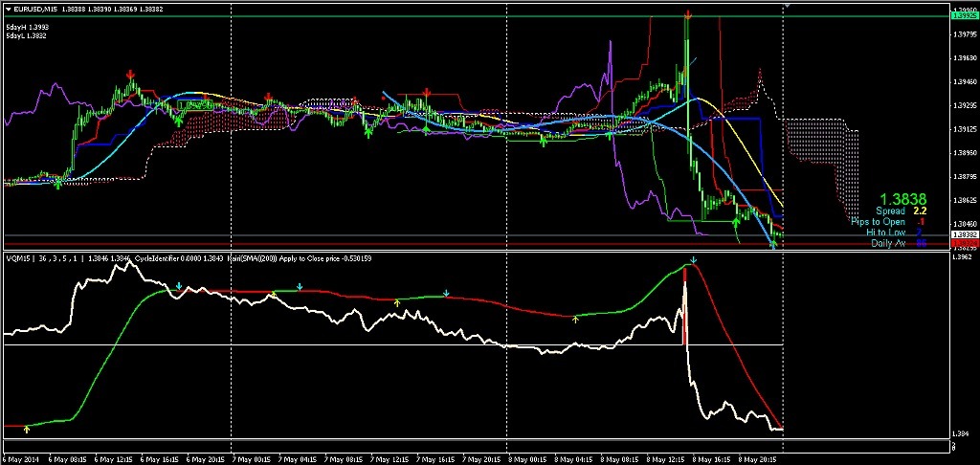Click the 6 May 2014 date on the time axis
Viewport: 980px width, 465px height.
[19, 458]
